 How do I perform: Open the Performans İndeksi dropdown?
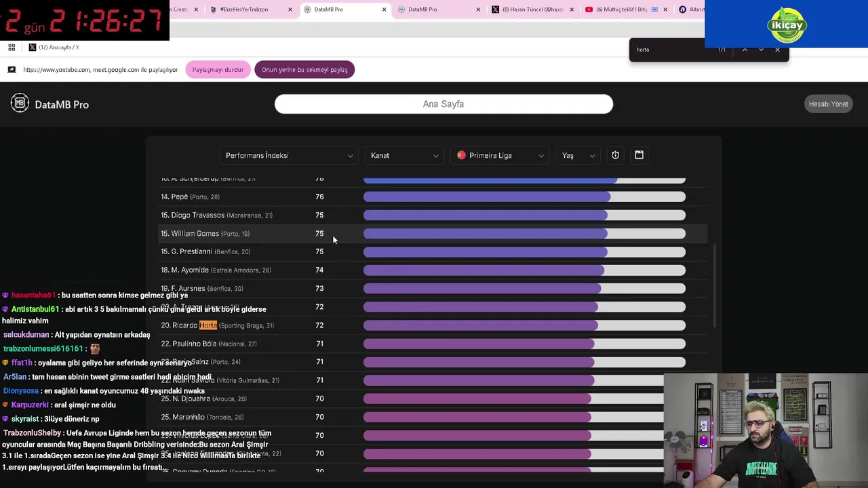[x=290, y=155]
